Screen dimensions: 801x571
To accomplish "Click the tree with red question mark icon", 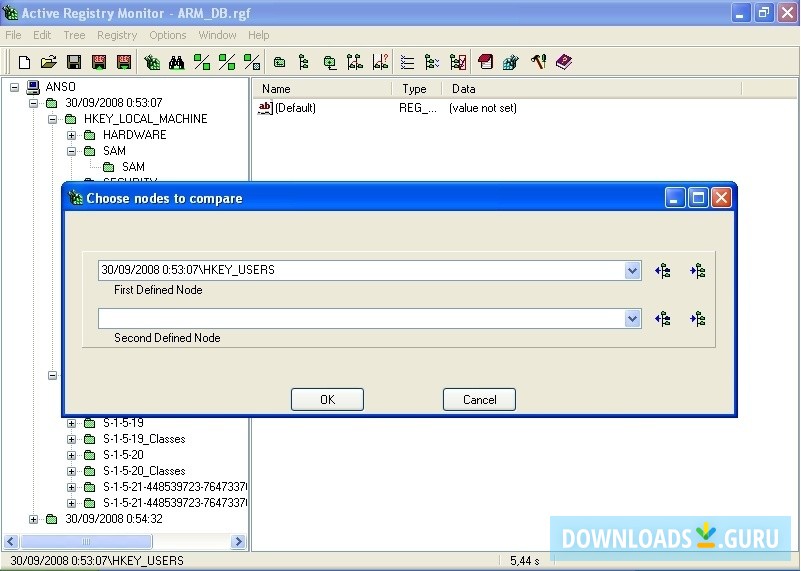I will 381,62.
